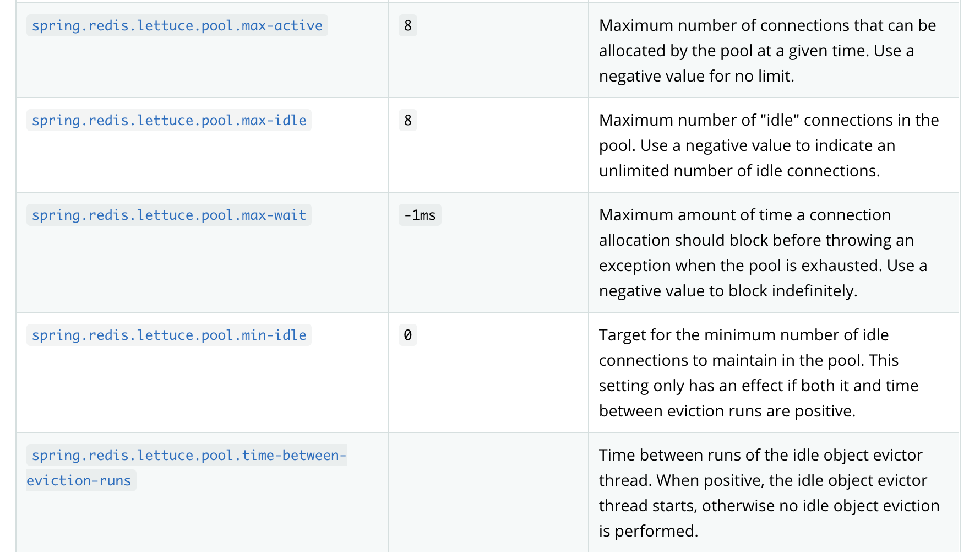980x552 pixels.
Task: Click spring.redis.lettuce.pool.max-active property link
Action: coord(177,25)
